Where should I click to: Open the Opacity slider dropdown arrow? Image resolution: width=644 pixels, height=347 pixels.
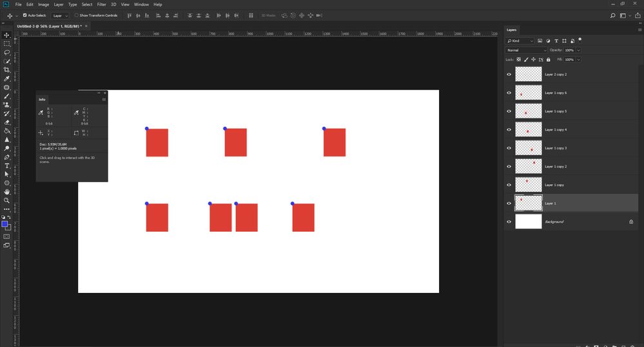[578, 50]
